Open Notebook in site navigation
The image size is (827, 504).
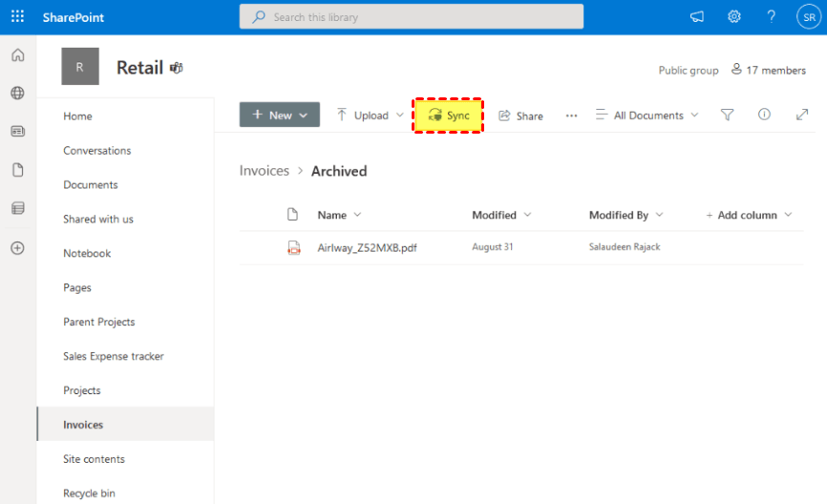click(x=87, y=253)
